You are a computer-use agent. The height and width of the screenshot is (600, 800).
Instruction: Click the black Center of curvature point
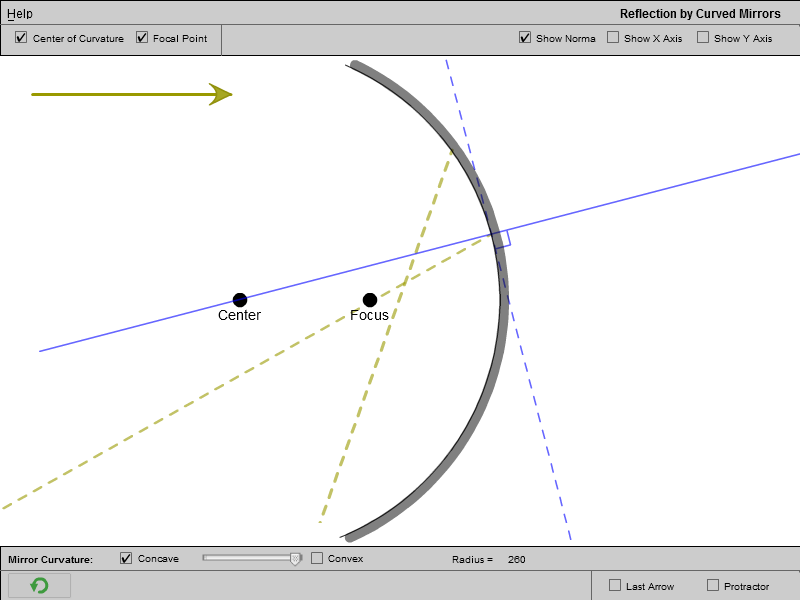tap(240, 300)
